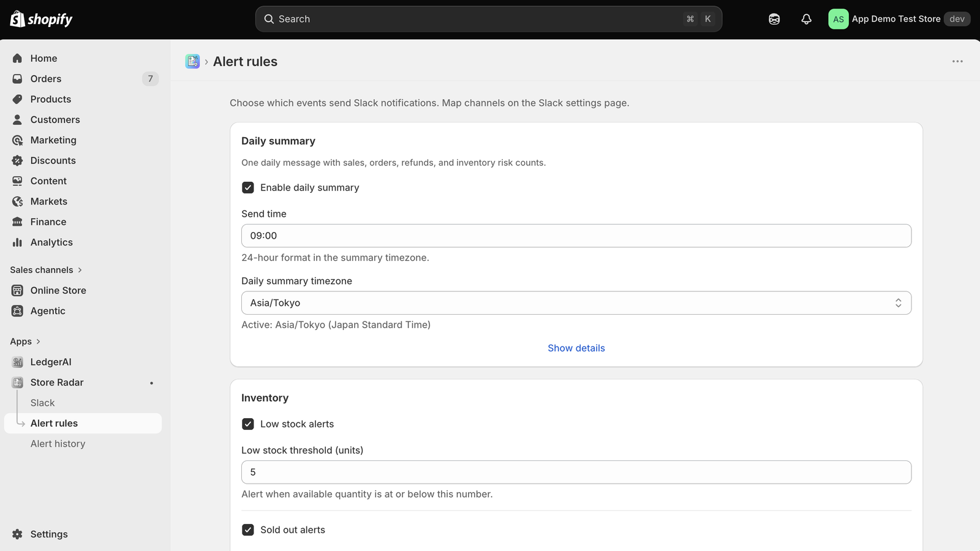980x551 pixels.
Task: Go to Orders in sidebar
Action: click(46, 78)
